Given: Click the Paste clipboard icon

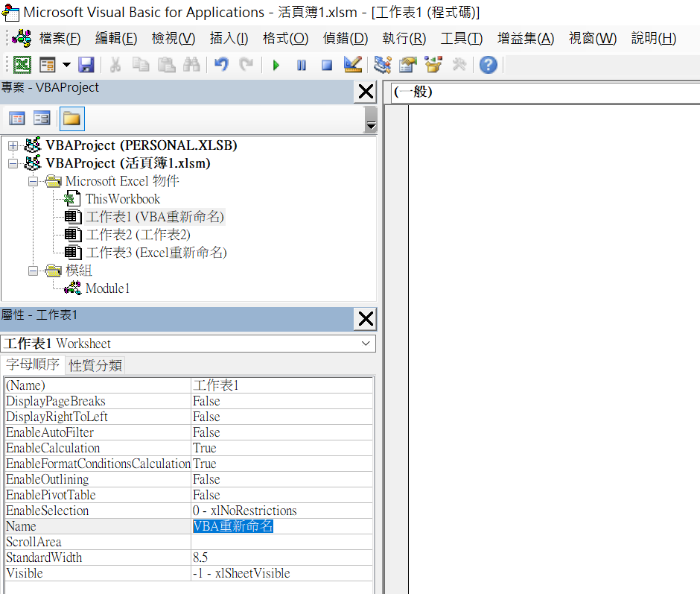Looking at the screenshot, I should 167,66.
